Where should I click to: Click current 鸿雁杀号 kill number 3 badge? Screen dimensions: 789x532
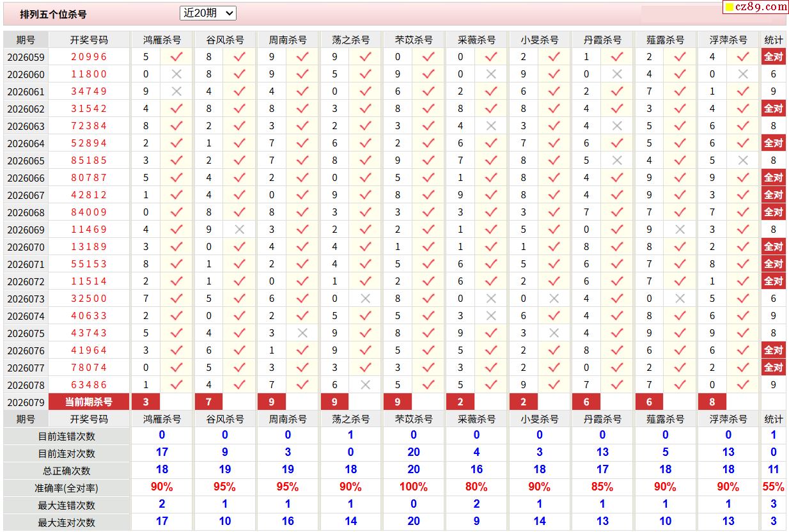(146, 402)
